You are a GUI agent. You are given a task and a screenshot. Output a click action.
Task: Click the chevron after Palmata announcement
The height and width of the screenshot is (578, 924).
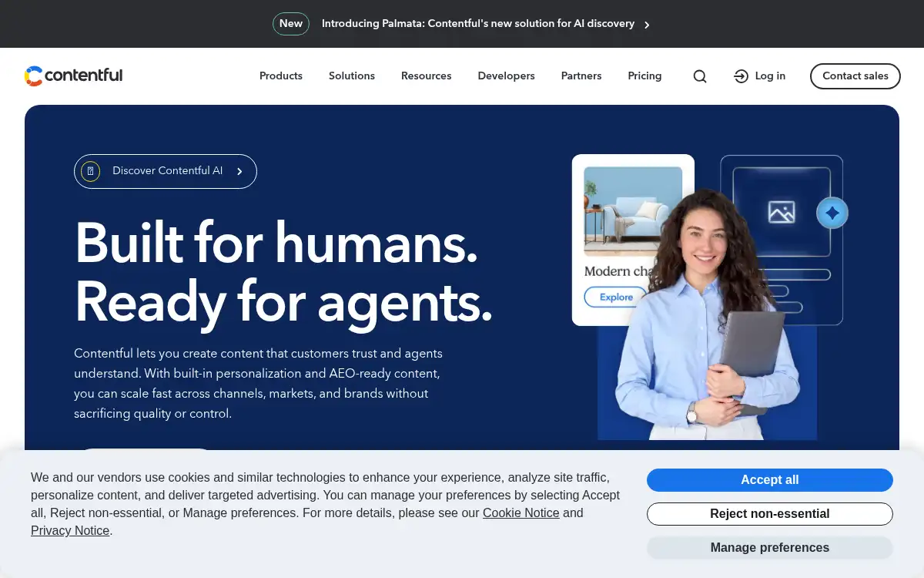click(647, 25)
